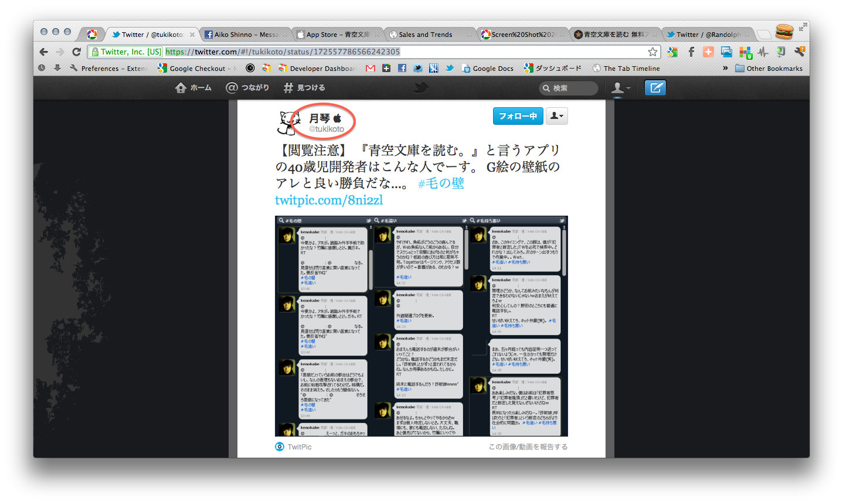Viewport: 843px width, 504px height.
Task: Click the forward navigation arrow
Action: coord(60,52)
